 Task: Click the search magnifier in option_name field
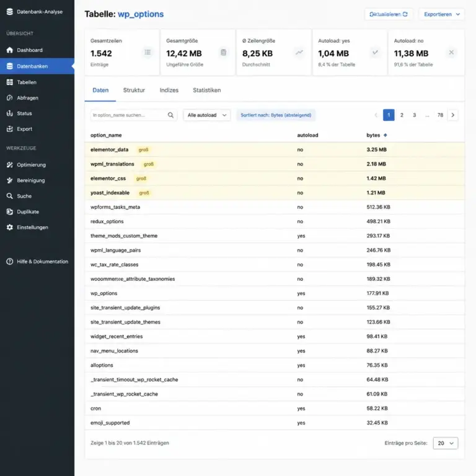click(170, 115)
